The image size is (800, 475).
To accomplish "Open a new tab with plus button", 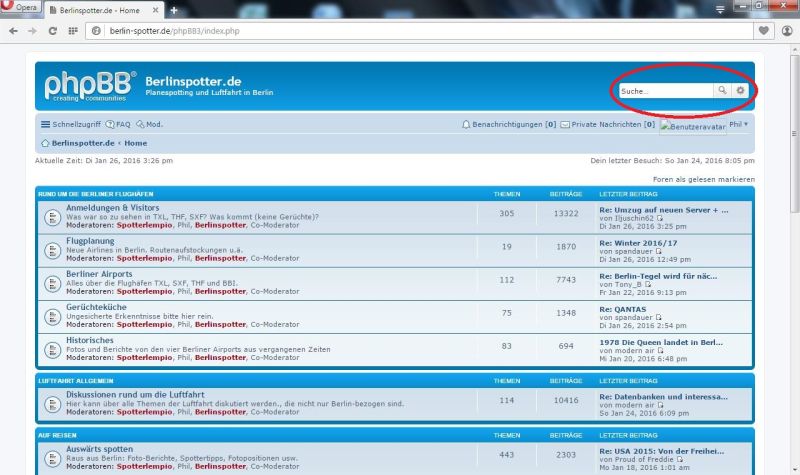I will click(x=174, y=10).
